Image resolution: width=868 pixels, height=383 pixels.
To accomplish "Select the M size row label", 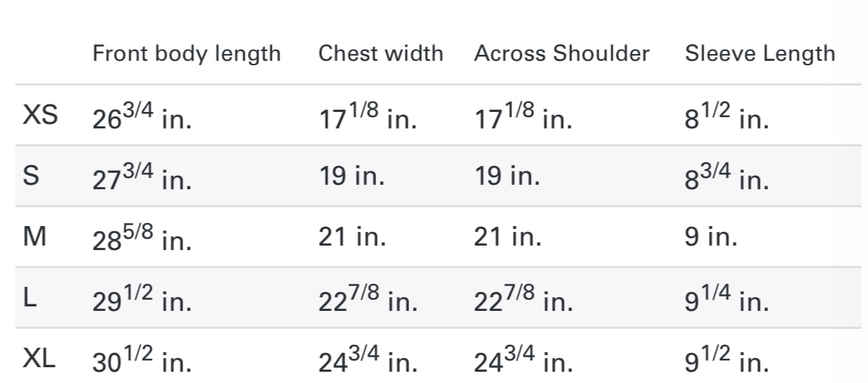I will pyautogui.click(x=35, y=237).
